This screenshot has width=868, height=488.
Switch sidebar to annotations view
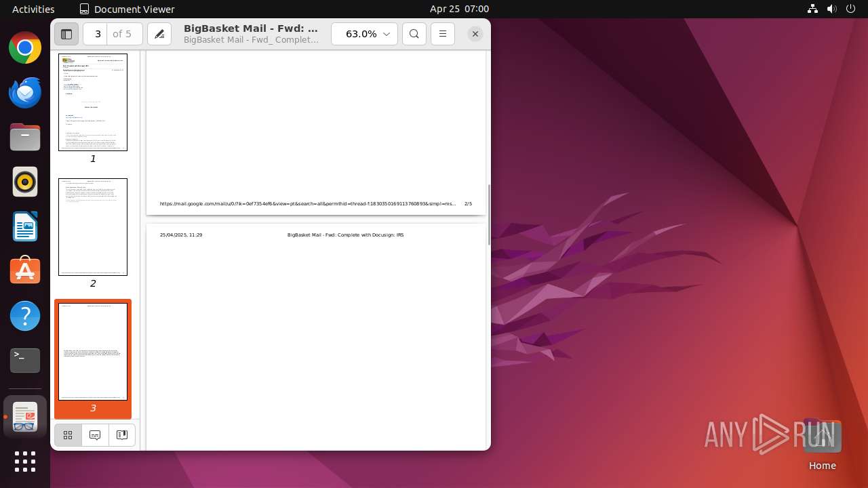(95, 435)
